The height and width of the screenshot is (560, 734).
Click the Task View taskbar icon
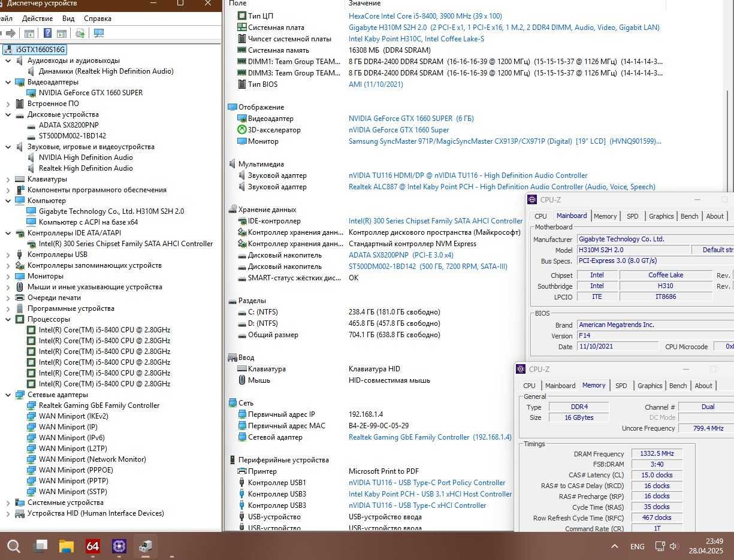tap(40, 546)
